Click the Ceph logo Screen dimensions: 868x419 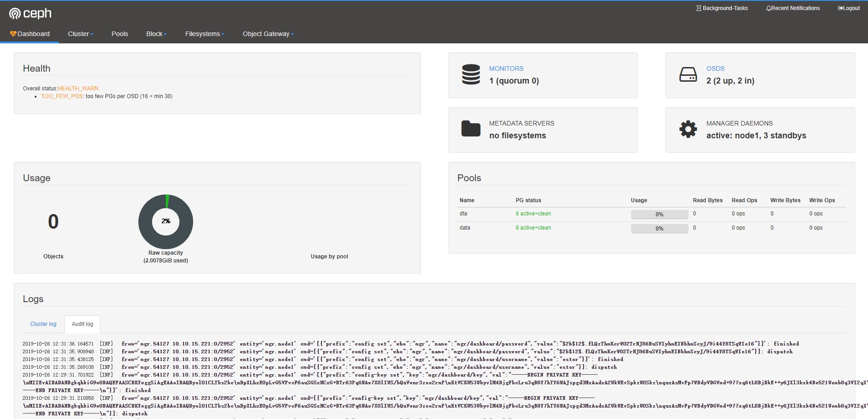pos(30,14)
